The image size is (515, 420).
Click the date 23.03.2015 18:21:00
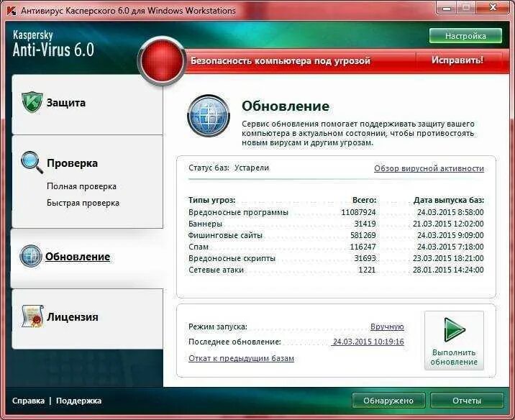click(448, 258)
